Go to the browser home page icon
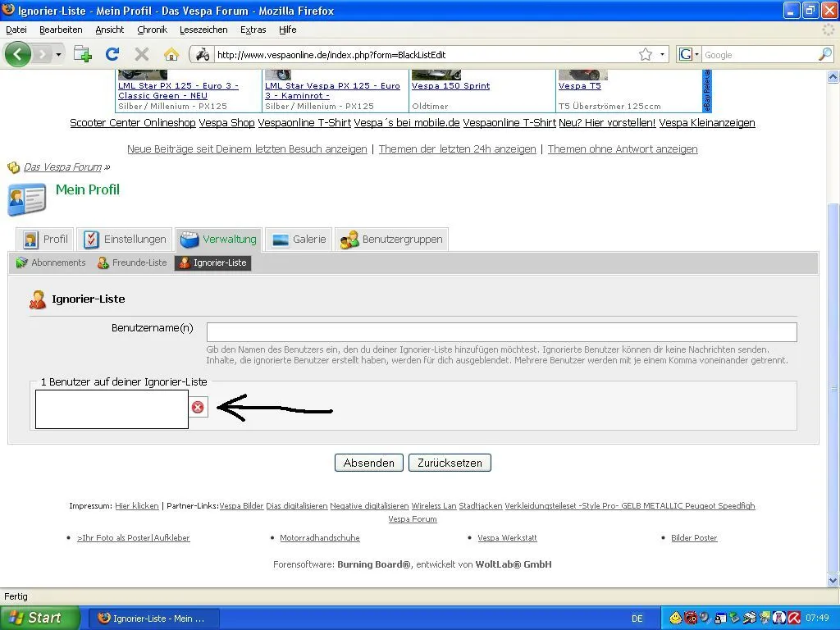 171,54
